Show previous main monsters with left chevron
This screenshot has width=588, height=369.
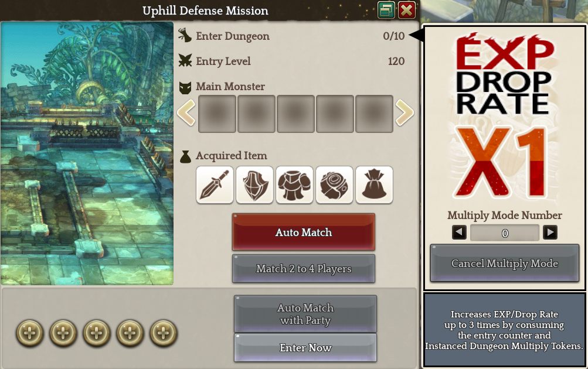186,112
